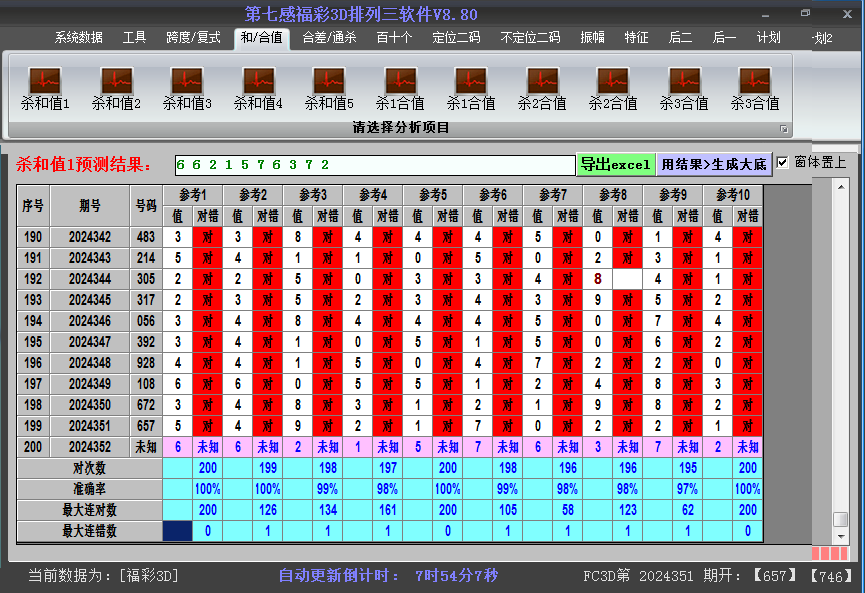Open the 后一 tab
Viewport: 865px width, 593px height.
(724, 38)
